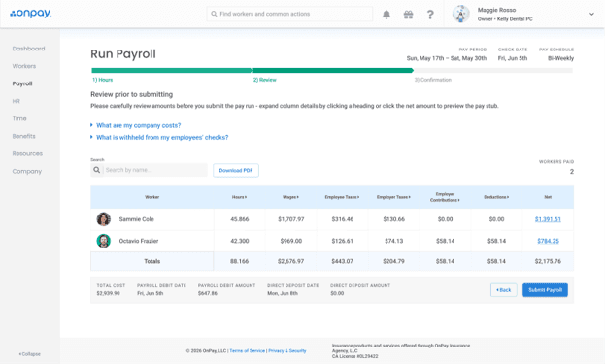605x364 pixels.
Task: Click the Hours progress bar segment
Action: point(171,70)
